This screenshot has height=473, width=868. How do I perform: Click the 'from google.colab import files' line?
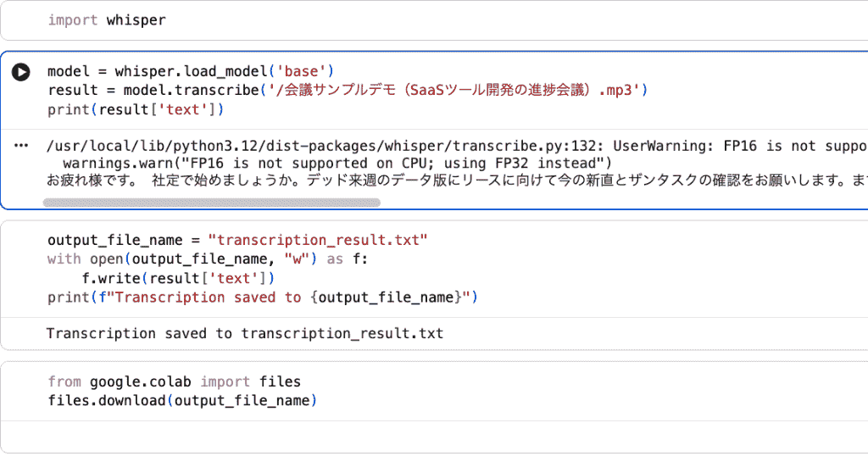[x=175, y=381]
